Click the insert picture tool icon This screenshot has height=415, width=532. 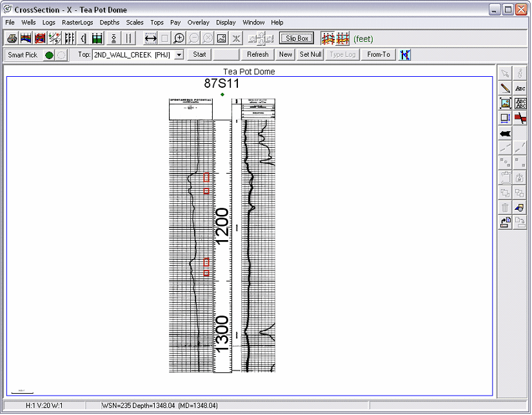pos(506,103)
